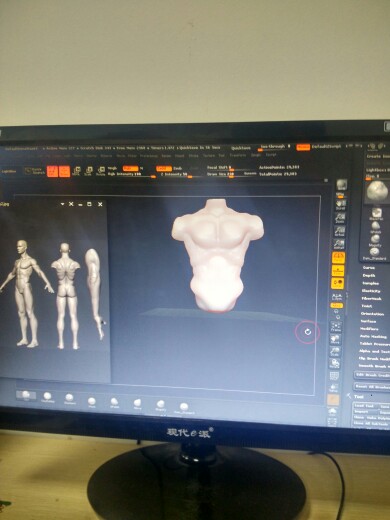Image resolution: width=390 pixels, height=520 pixels.
Task: Click the Scroll canvas icon
Action: [x=340, y=204]
